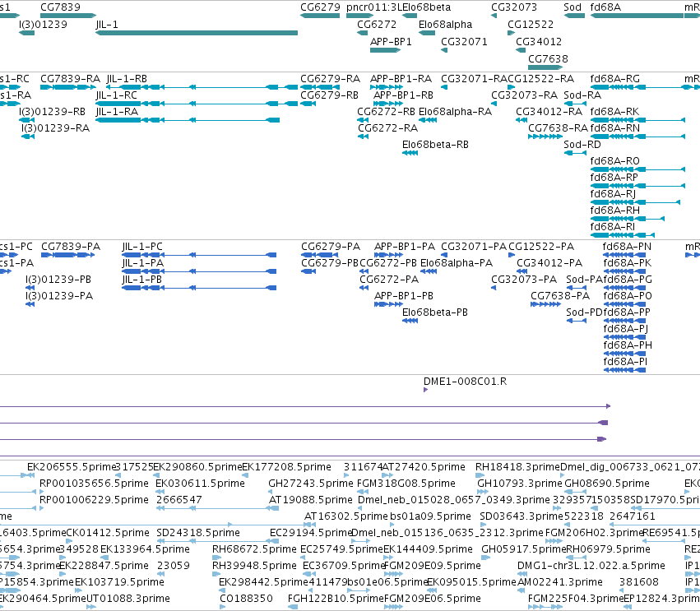Select EST CO188350 label
The image size is (700, 611).
point(246,599)
